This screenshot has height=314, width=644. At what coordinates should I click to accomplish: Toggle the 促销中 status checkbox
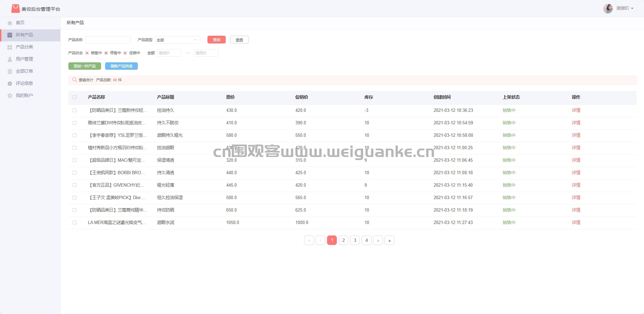tap(125, 53)
